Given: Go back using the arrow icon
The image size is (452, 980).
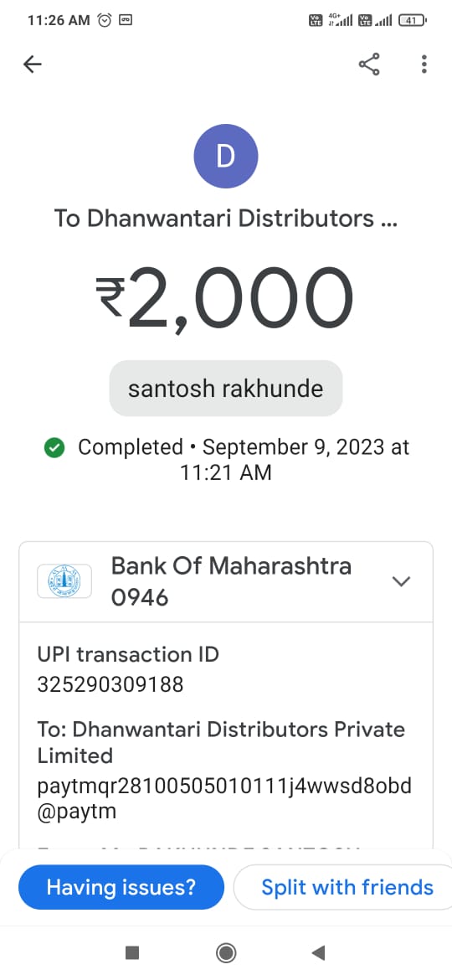Looking at the screenshot, I should 32,64.
